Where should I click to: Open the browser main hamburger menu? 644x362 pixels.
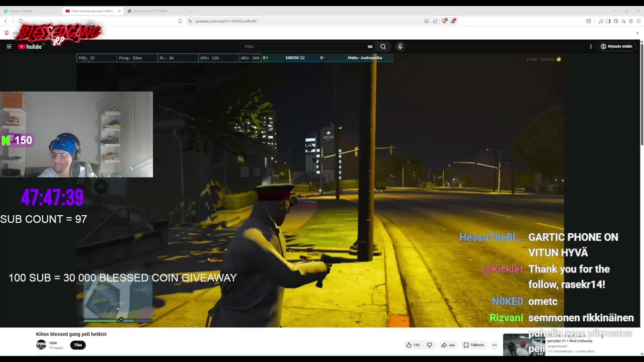[638, 21]
